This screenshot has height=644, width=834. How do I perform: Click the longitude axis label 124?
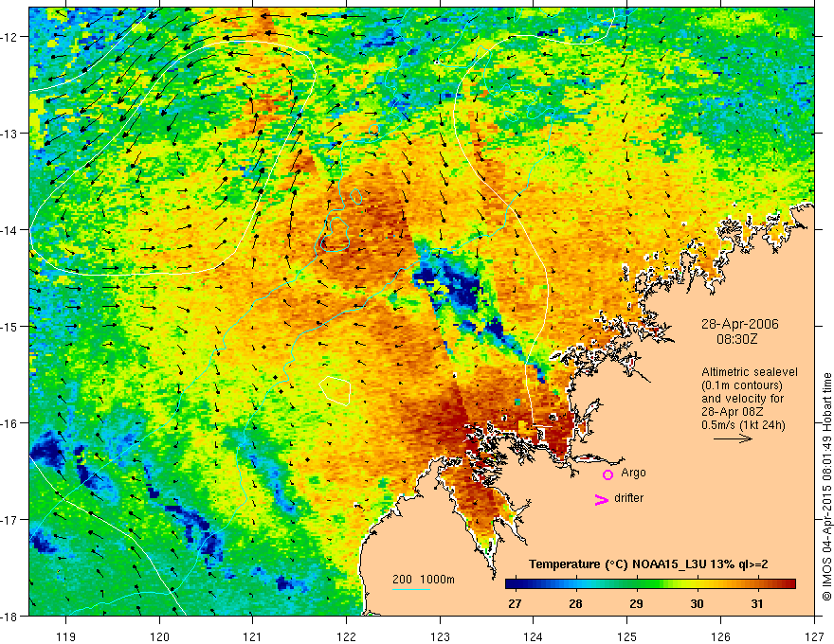[534, 636]
